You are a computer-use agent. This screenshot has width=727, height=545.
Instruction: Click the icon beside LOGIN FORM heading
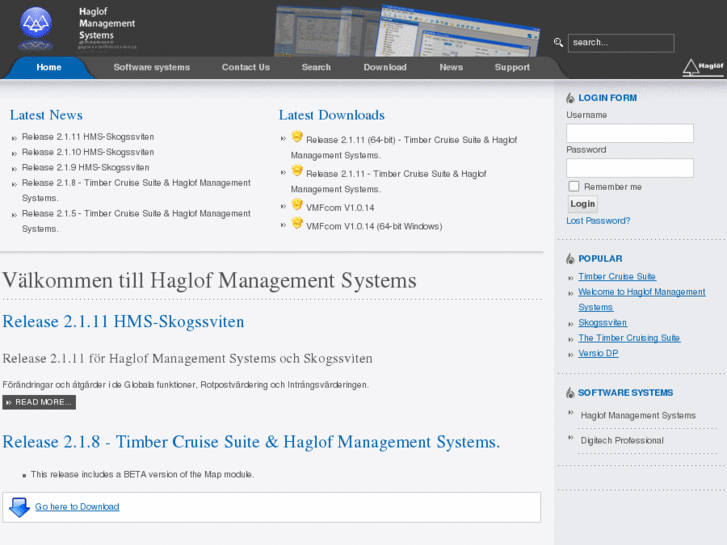pos(570,98)
